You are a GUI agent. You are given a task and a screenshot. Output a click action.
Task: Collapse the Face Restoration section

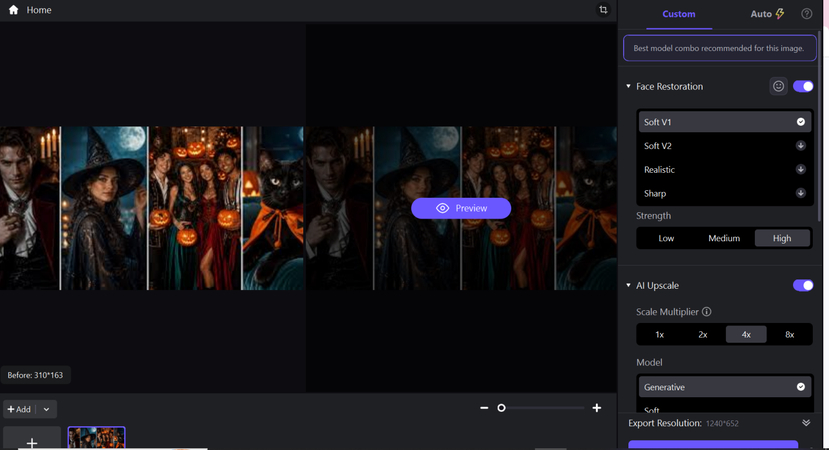tap(628, 86)
